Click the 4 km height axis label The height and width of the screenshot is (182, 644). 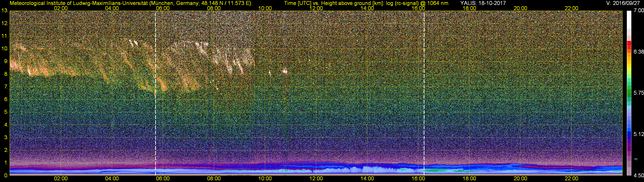click(x=6, y=125)
